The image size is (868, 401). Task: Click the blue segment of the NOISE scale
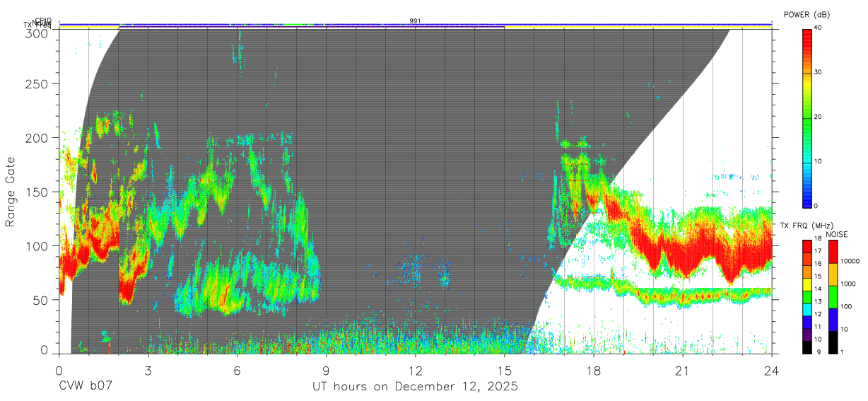point(833,320)
